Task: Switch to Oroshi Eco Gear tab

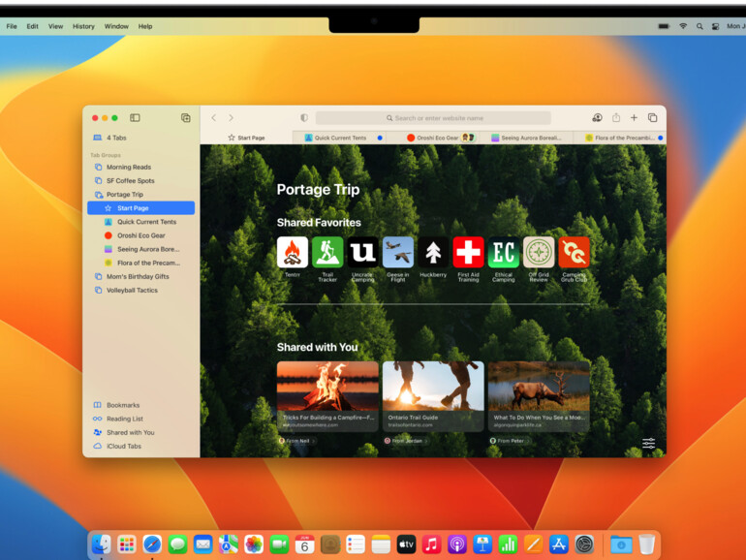Action: [x=432, y=138]
